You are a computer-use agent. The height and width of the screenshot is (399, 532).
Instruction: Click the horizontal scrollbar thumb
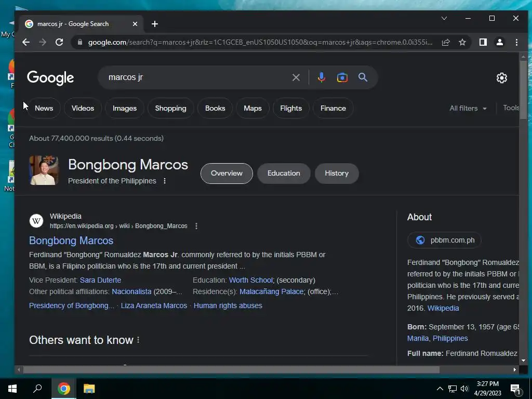pyautogui.click(x=231, y=370)
